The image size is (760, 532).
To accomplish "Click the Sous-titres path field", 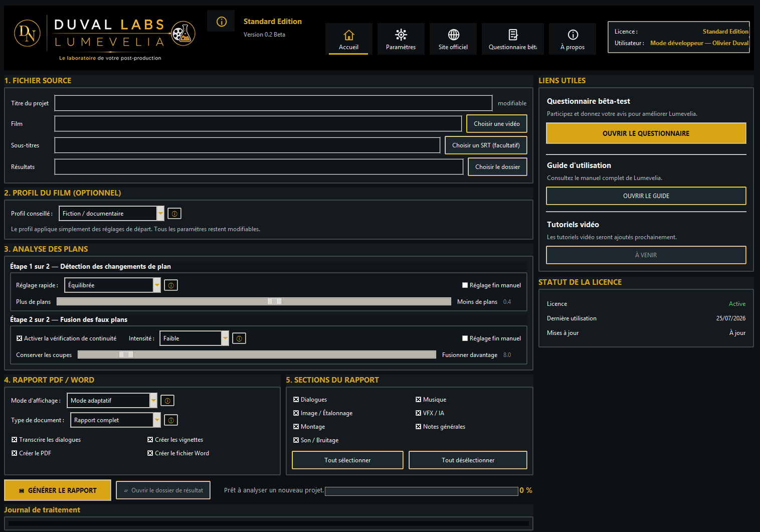I will click(x=247, y=145).
